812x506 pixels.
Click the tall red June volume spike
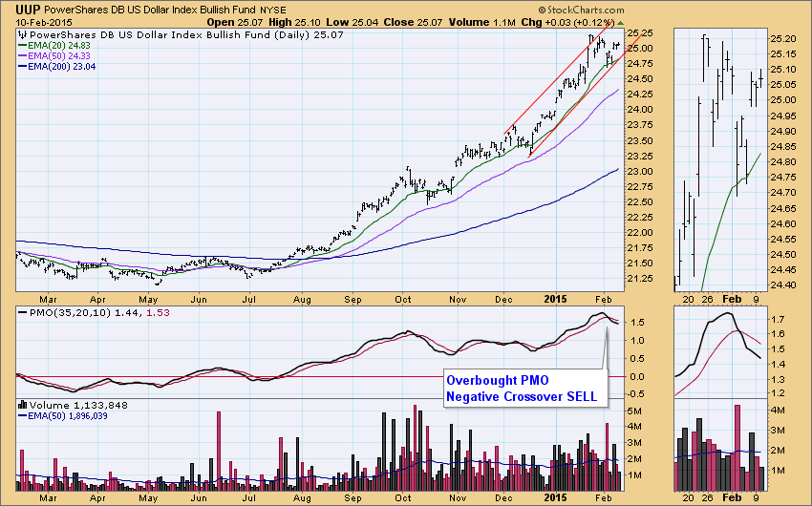click(x=219, y=452)
